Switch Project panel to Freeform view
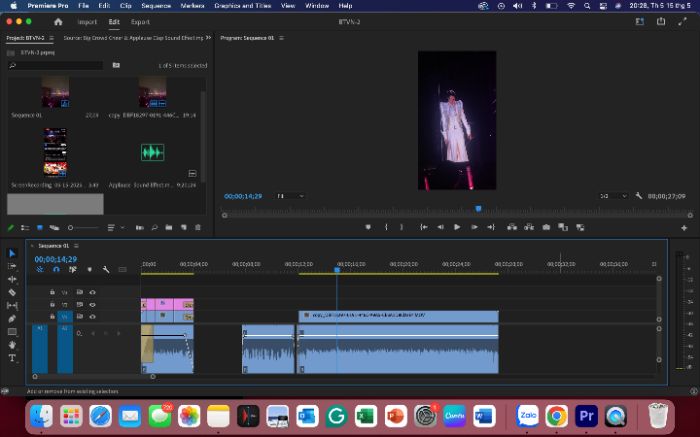 tap(54, 228)
